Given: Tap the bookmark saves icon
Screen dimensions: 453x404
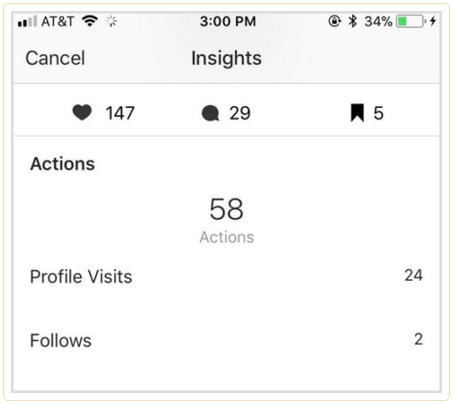Looking at the screenshot, I should pyautogui.click(x=357, y=113).
